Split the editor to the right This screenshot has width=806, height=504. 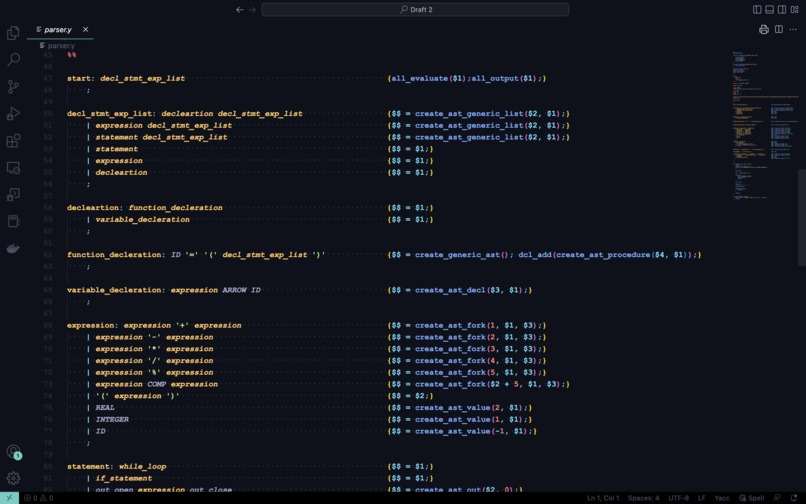pos(779,29)
